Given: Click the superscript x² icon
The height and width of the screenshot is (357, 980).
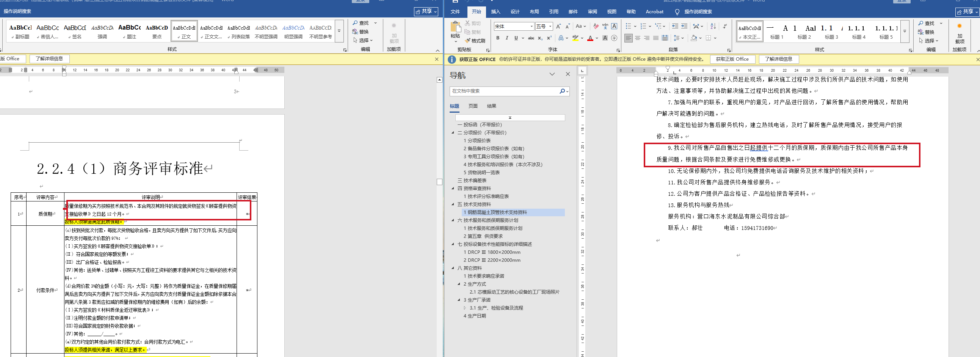Looking at the screenshot, I should point(549,38).
